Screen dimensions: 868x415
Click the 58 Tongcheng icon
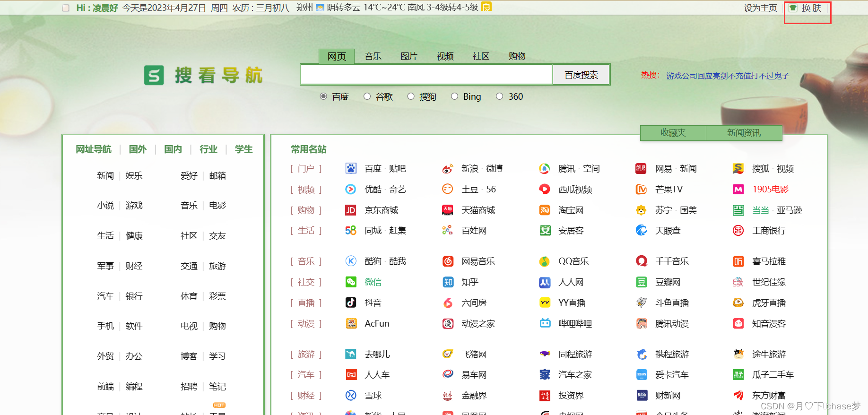coord(351,230)
